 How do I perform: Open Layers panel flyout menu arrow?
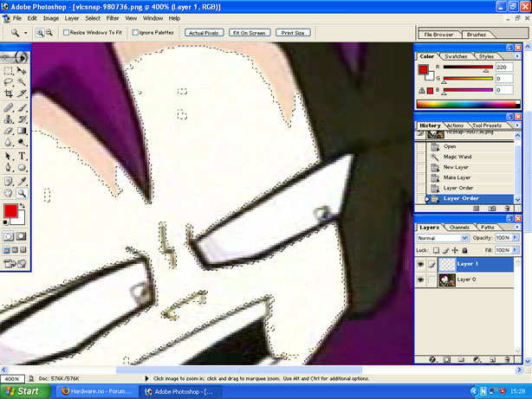[517, 227]
